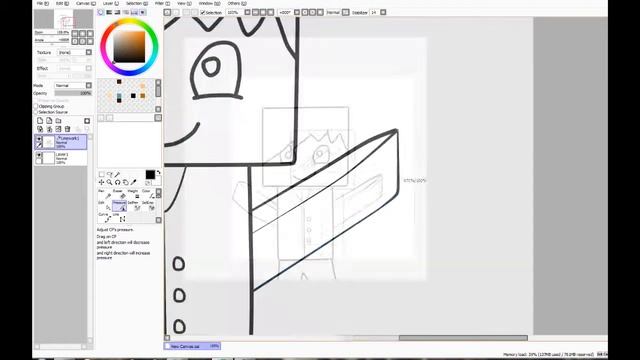The image size is (640, 360).
Task: Toggle the RGB slider panel icon
Action: pyautogui.click(x=109, y=13)
